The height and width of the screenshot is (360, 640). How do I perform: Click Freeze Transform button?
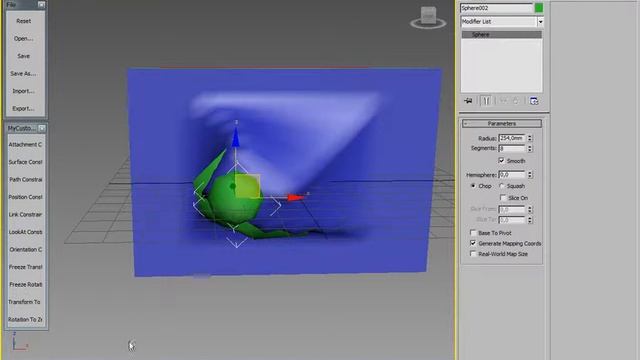[x=25, y=267]
